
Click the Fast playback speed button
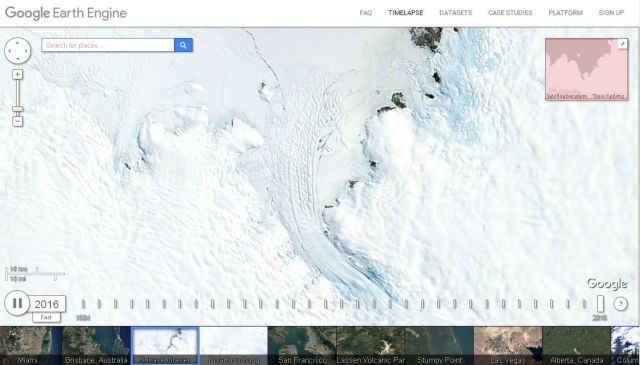point(46,317)
